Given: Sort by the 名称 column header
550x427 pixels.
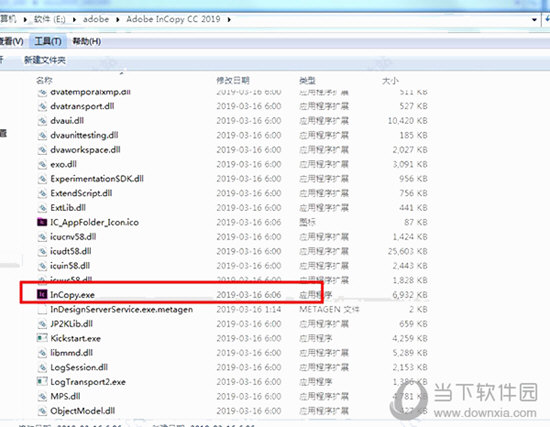Looking at the screenshot, I should coord(44,80).
